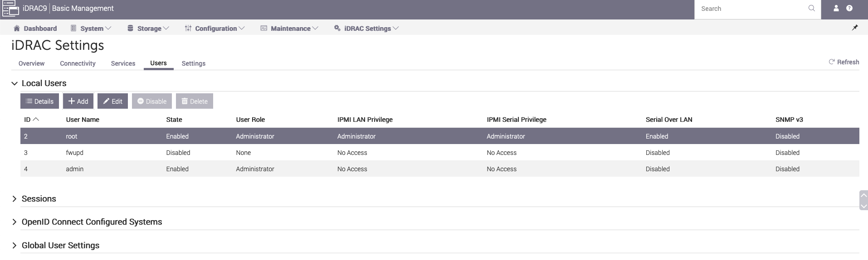868x260 pixels.
Task: Click in the Search input field
Action: (751, 9)
